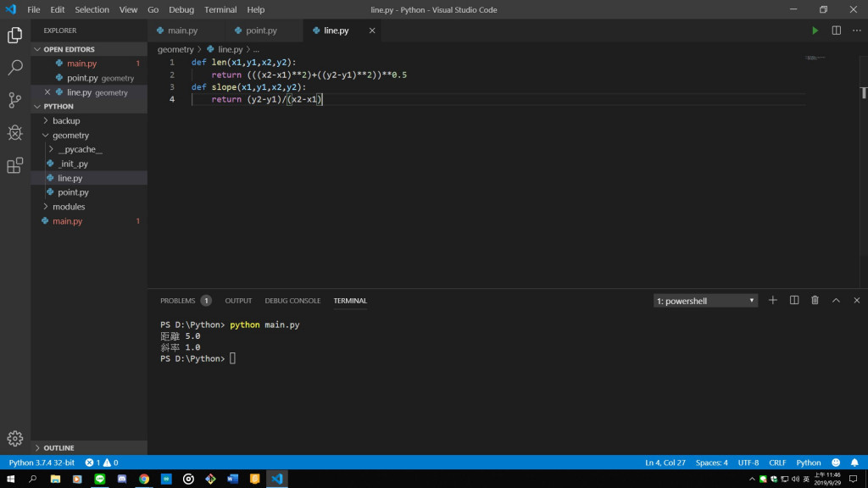The width and height of the screenshot is (868, 488).
Task: Open the Debug view in activity bar
Action: [x=15, y=133]
